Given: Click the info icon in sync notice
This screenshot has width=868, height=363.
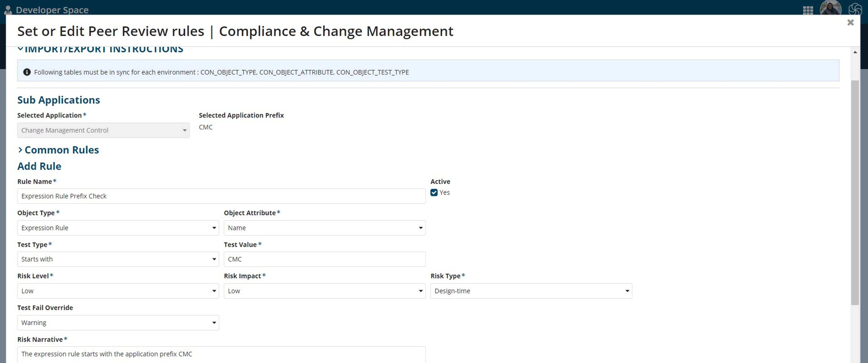Looking at the screenshot, I should 27,72.
